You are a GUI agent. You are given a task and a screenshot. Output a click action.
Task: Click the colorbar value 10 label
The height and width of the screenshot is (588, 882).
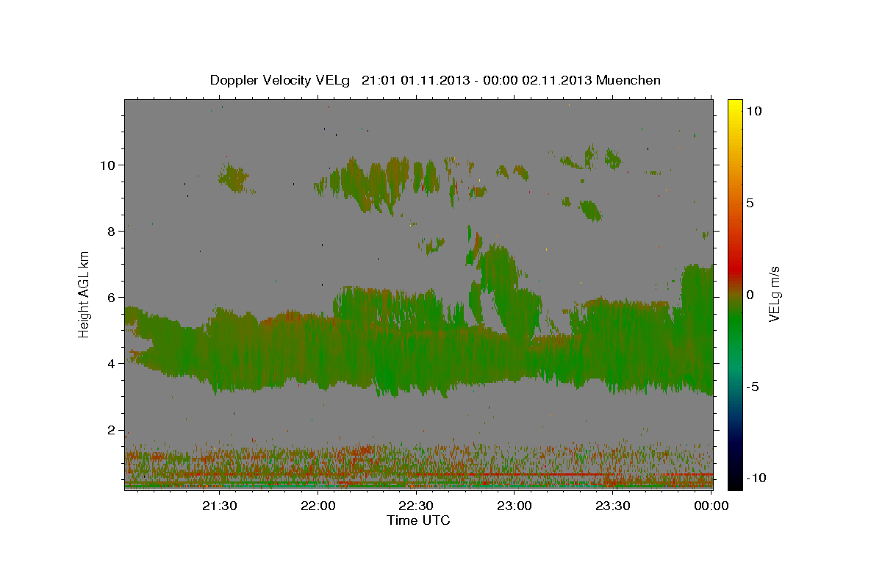(753, 111)
